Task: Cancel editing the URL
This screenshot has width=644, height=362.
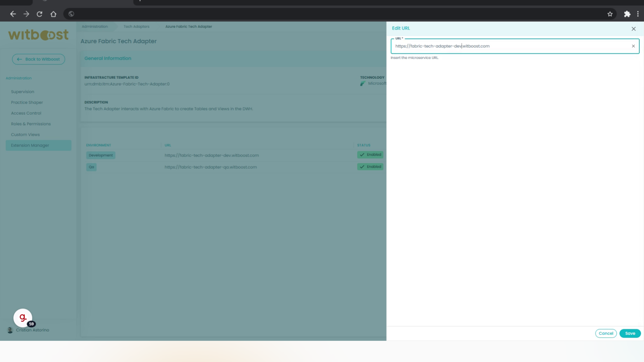Action: pyautogui.click(x=606, y=333)
